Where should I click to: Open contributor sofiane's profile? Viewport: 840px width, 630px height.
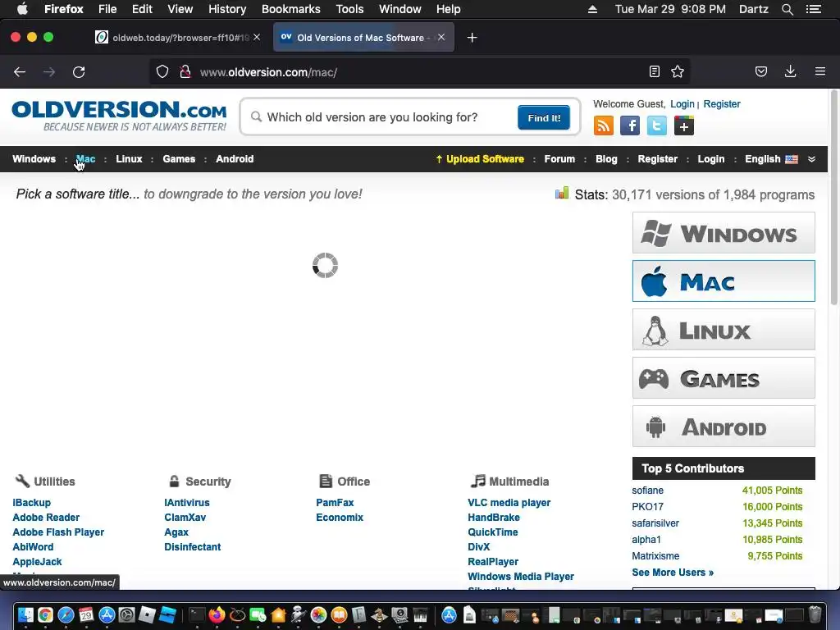pyautogui.click(x=648, y=491)
